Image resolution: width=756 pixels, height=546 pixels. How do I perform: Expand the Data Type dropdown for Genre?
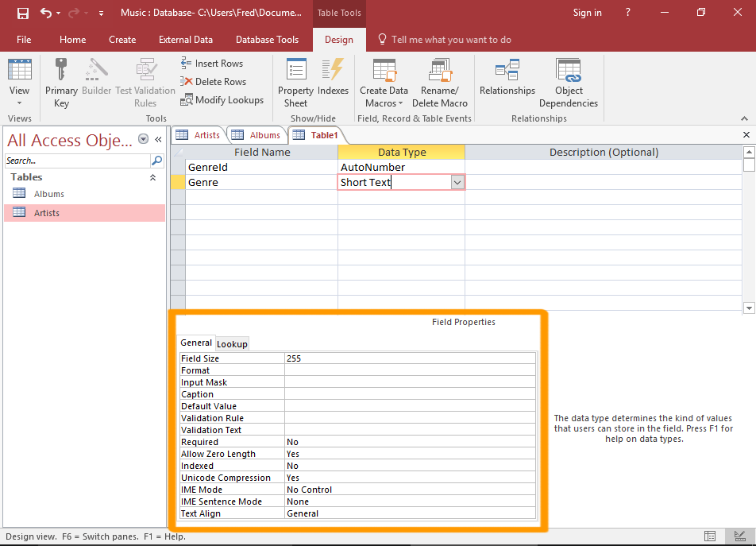tap(457, 183)
